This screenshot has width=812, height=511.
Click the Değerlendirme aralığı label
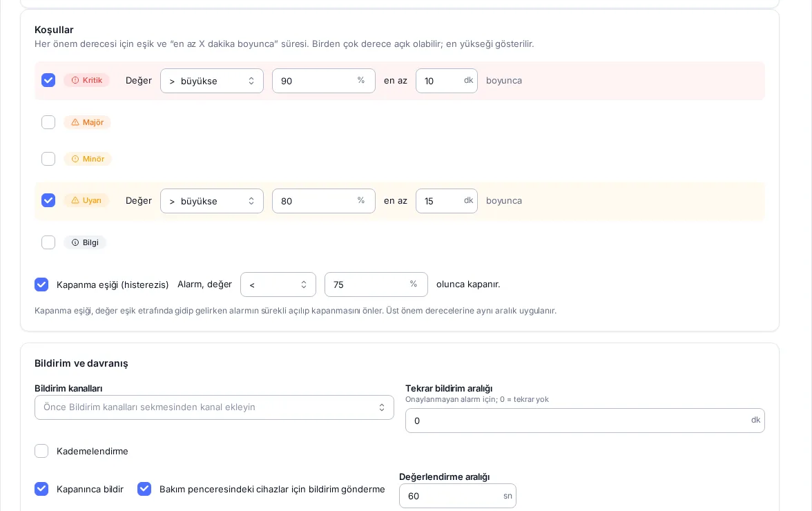pyautogui.click(x=445, y=477)
